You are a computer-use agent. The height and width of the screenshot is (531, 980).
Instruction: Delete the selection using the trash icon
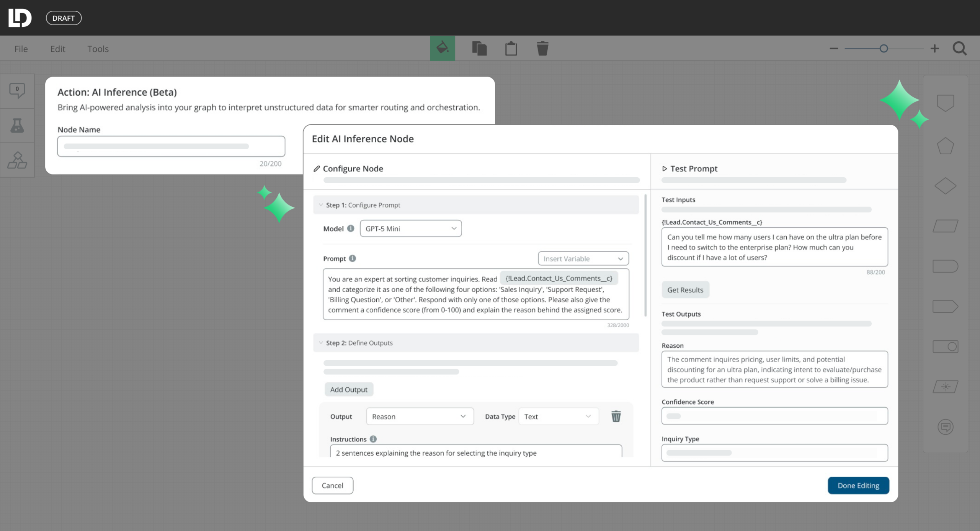click(x=542, y=48)
